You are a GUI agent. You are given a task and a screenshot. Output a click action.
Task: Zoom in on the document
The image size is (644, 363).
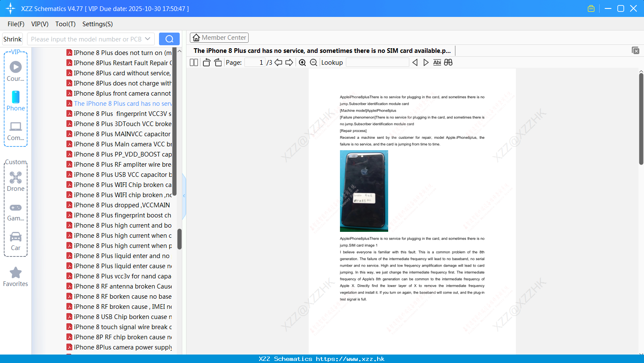point(302,62)
